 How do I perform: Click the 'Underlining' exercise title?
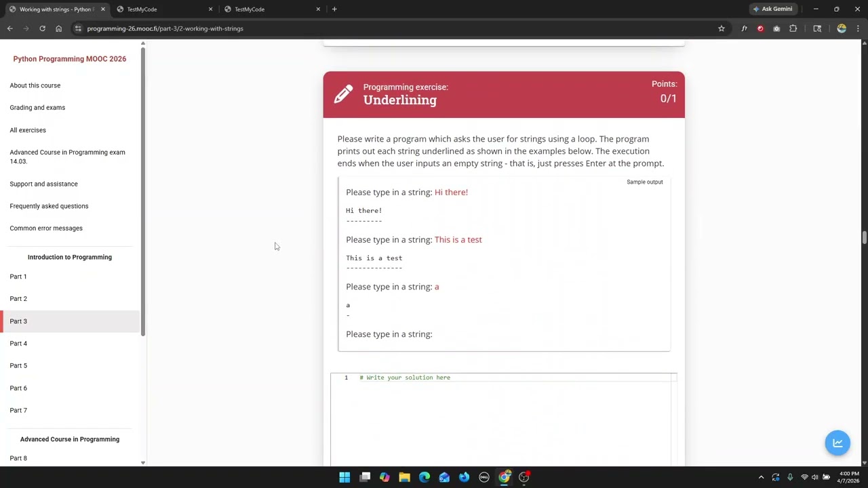tap(399, 100)
